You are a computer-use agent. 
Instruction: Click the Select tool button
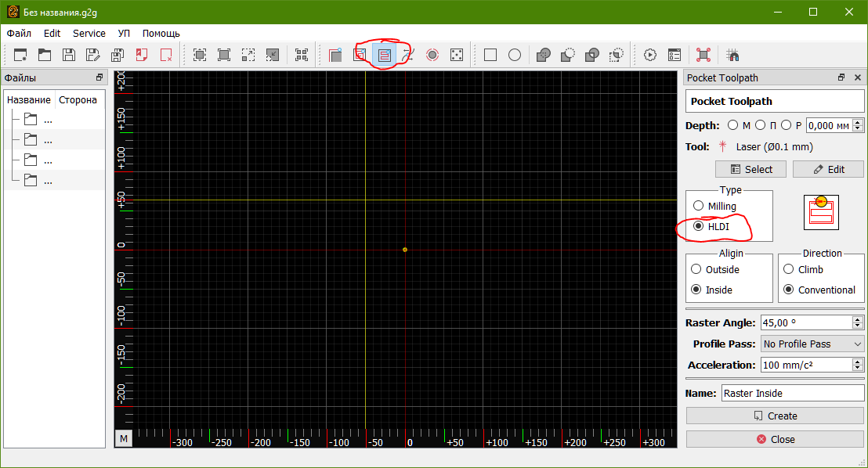750,169
